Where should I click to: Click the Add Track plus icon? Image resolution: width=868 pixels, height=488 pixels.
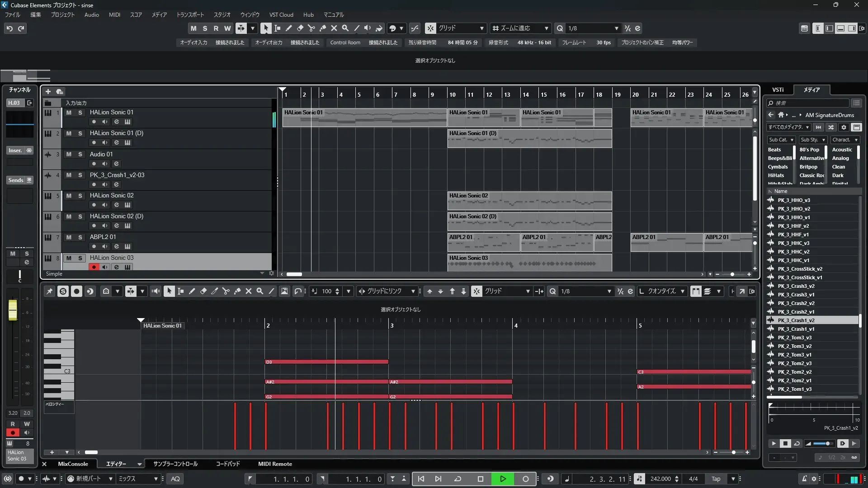click(x=48, y=92)
